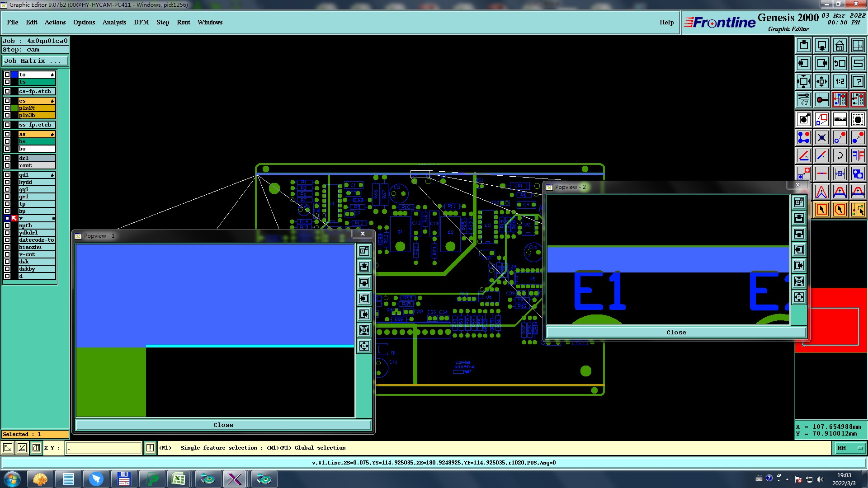Image resolution: width=868 pixels, height=488 pixels.
Task: Click the rotate arrow icon
Action: pyautogui.click(x=840, y=155)
